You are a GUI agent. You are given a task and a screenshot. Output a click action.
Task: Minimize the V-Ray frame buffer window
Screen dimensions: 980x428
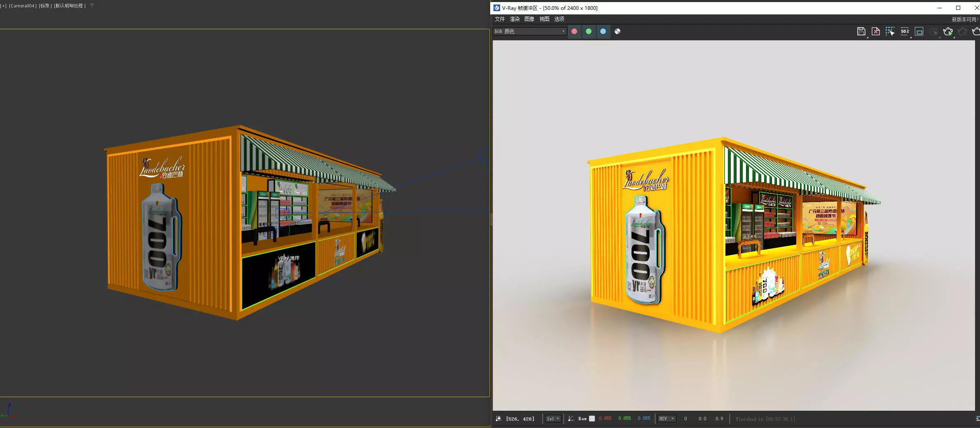point(940,8)
